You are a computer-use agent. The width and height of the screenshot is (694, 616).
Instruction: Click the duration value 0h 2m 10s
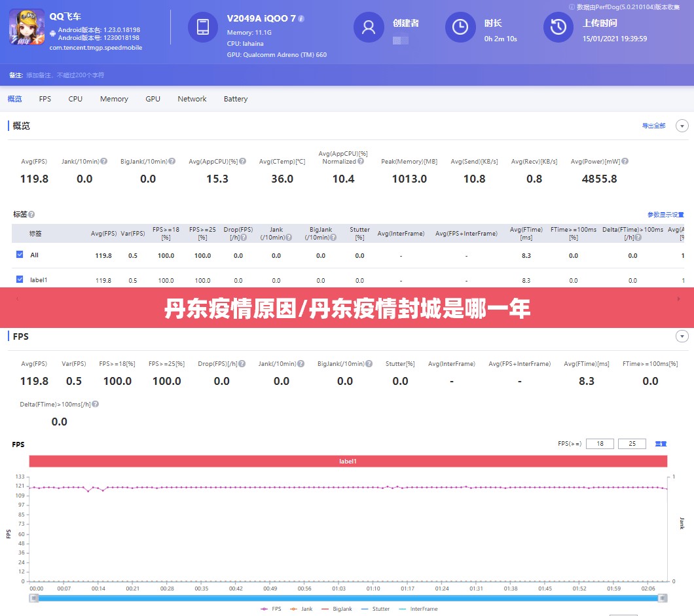[x=501, y=39]
